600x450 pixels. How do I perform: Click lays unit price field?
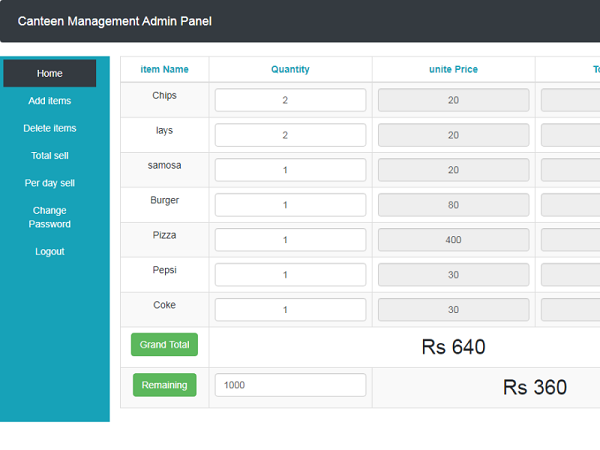453,135
